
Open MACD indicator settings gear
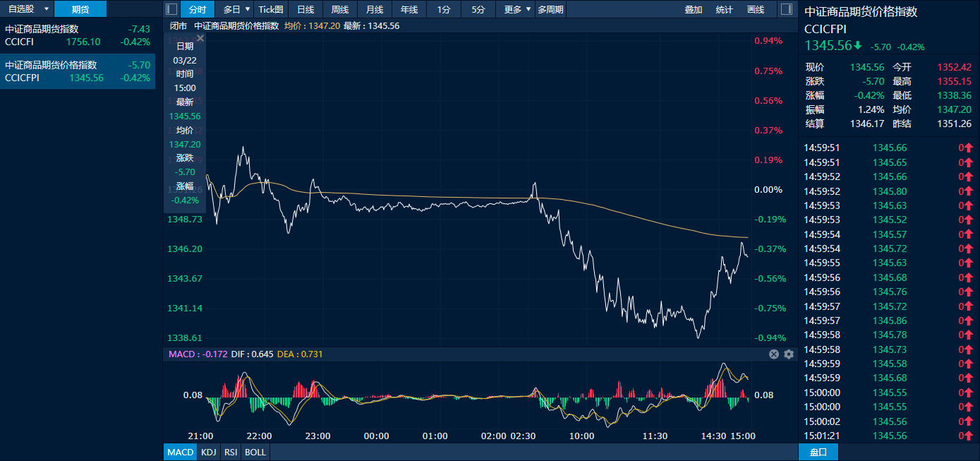pos(789,354)
